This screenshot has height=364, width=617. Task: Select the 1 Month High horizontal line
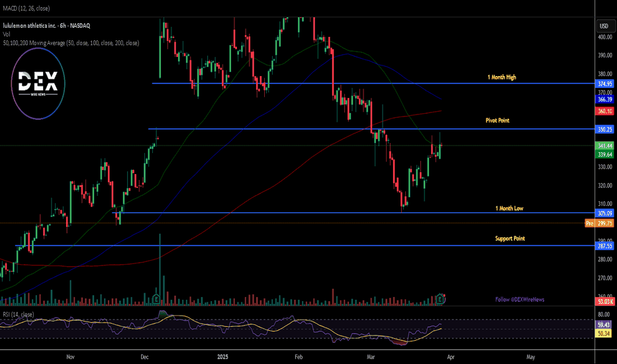373,83
